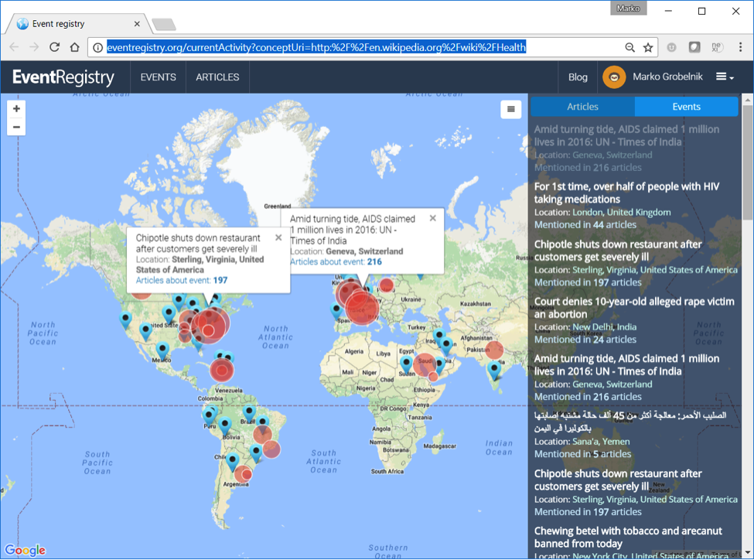Go to browser home page

74,47
